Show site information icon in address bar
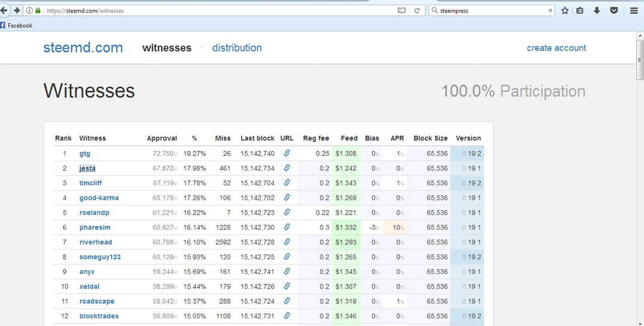644x326 pixels. click(x=29, y=11)
